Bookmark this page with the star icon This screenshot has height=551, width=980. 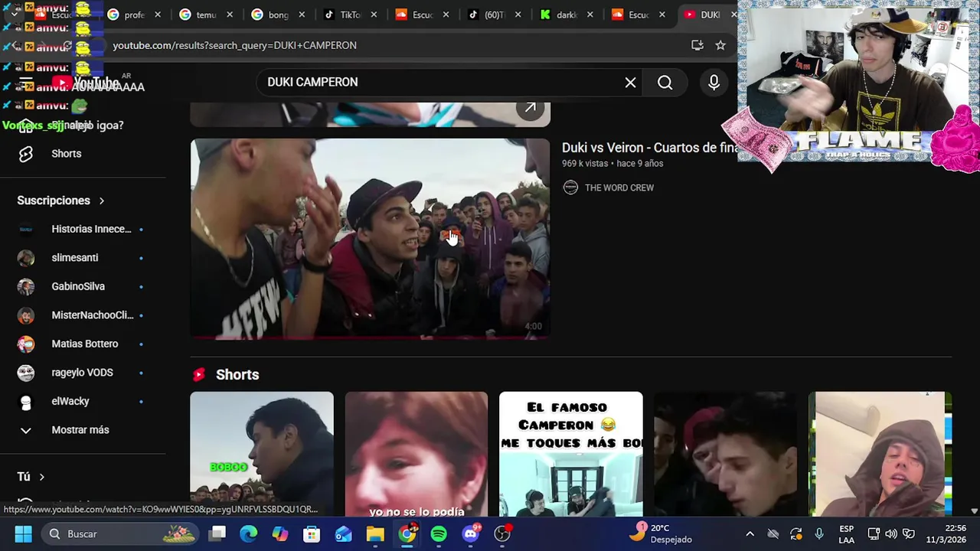pos(720,45)
